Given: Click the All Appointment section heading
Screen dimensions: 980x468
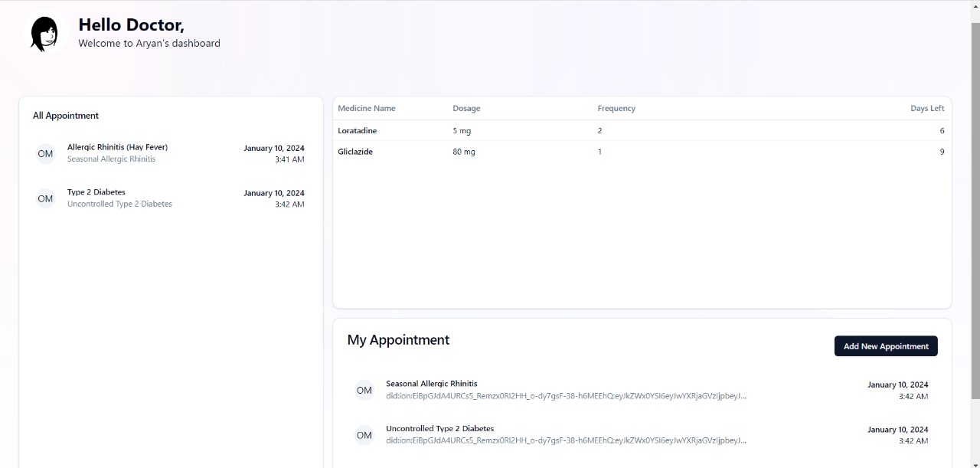Looking at the screenshot, I should tap(66, 115).
